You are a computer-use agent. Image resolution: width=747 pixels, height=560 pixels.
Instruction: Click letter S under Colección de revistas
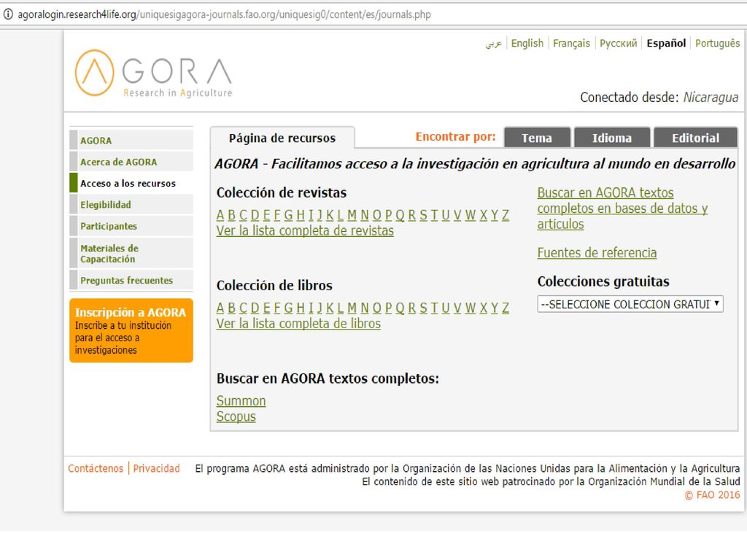(423, 215)
